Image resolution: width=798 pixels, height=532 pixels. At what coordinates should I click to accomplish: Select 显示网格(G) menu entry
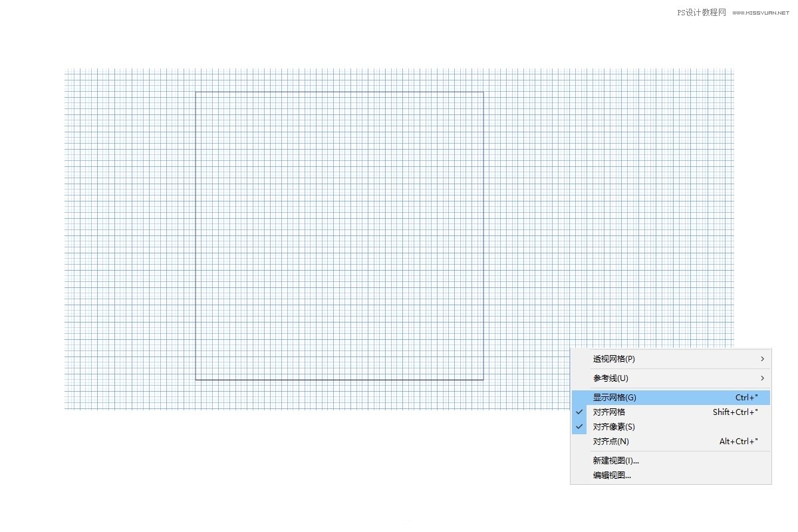pyautogui.click(x=671, y=398)
